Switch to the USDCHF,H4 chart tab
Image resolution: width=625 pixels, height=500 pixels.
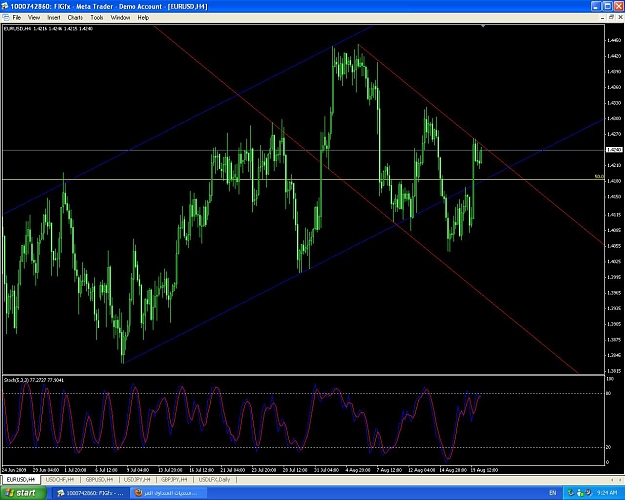(60, 479)
